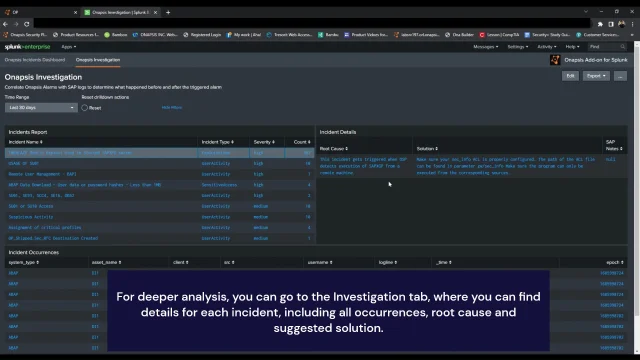640x360 pixels.
Task: Sort by the Severity column header
Action: (264, 142)
